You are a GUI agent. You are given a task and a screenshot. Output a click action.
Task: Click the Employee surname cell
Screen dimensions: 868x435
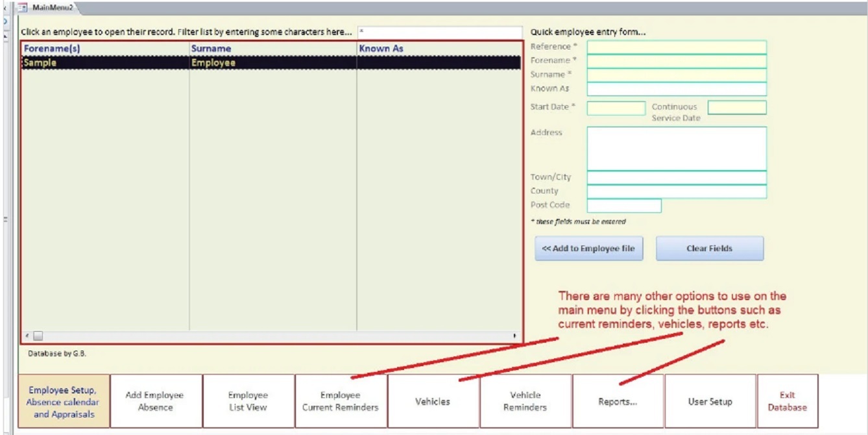[213, 63]
